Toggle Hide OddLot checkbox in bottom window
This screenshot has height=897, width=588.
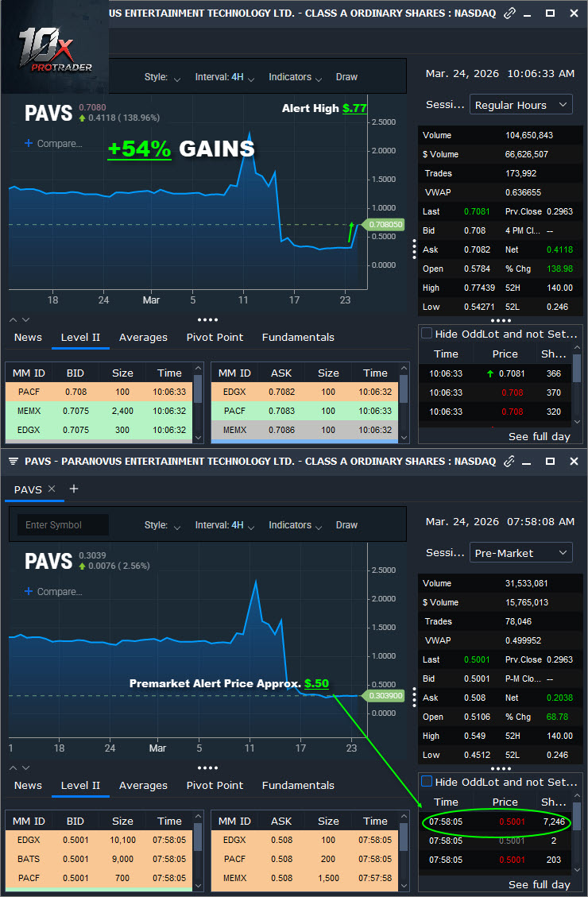tap(427, 782)
